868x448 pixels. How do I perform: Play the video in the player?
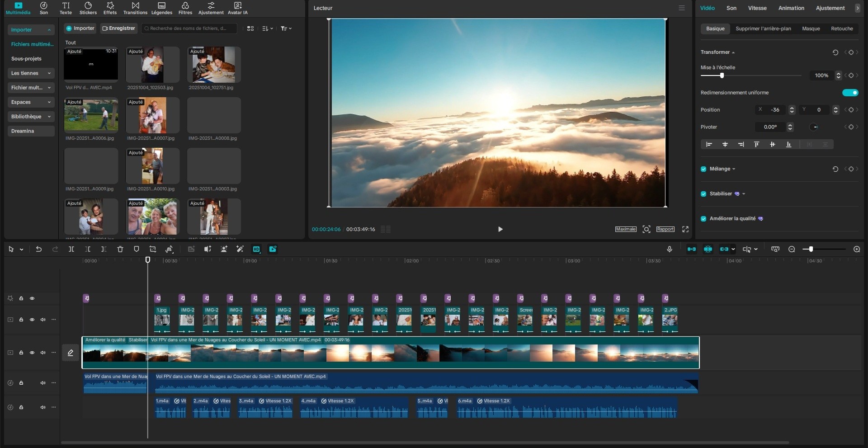(x=500, y=229)
